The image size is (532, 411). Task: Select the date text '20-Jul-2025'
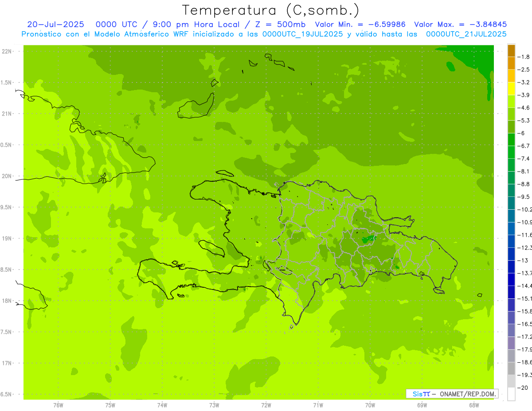click(x=56, y=24)
